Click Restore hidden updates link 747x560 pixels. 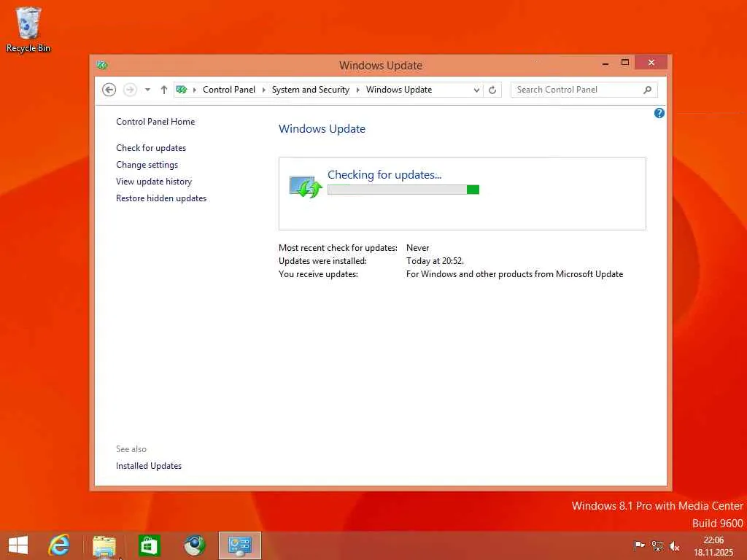(161, 198)
